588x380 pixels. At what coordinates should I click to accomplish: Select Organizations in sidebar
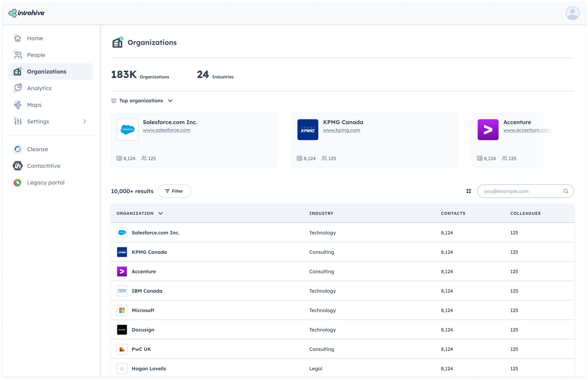point(51,71)
